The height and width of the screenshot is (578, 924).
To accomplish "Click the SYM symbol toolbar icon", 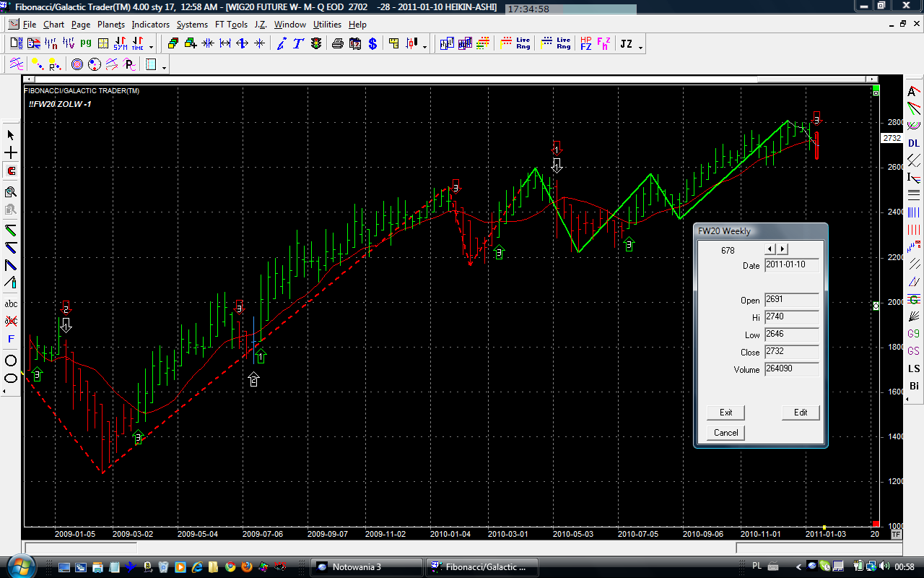I will [121, 44].
